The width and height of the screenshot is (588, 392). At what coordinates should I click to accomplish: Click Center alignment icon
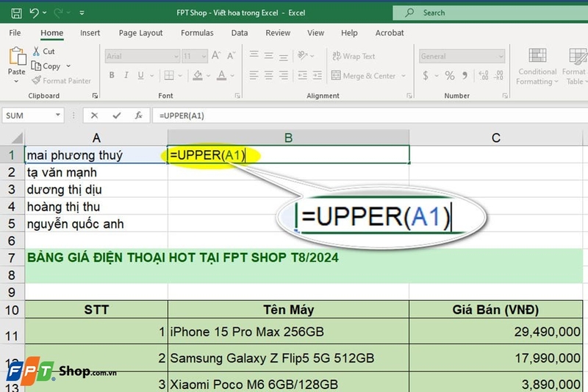[268, 76]
